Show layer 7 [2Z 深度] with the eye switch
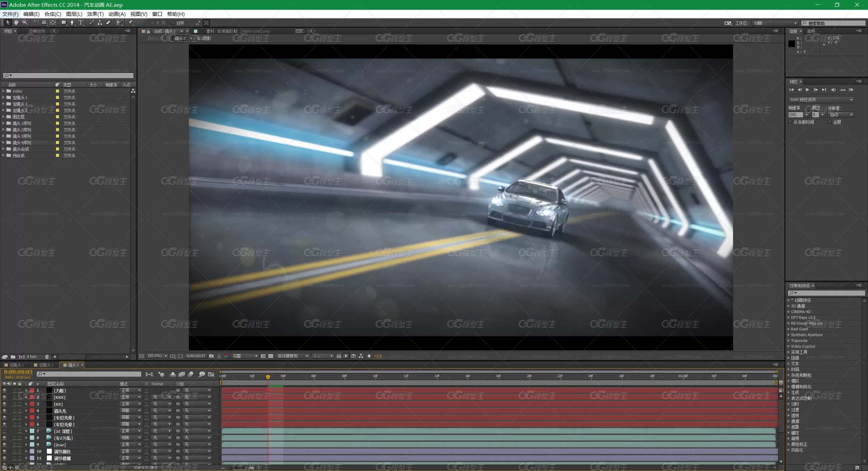Image resolution: width=868 pixels, height=471 pixels. tap(5, 431)
